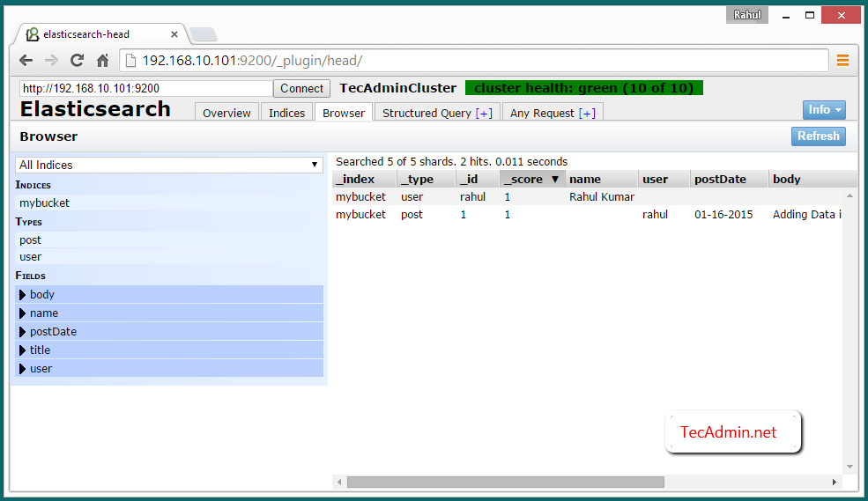Click the Connect button
The image size is (868, 501).
click(301, 88)
